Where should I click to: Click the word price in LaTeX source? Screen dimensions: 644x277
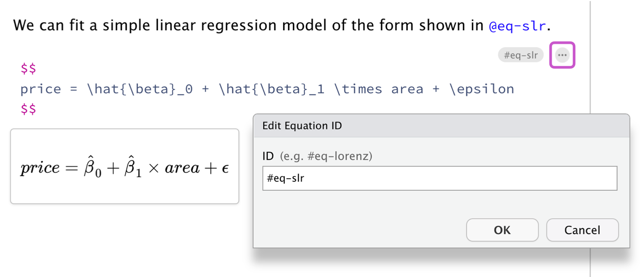pyautogui.click(x=41, y=89)
